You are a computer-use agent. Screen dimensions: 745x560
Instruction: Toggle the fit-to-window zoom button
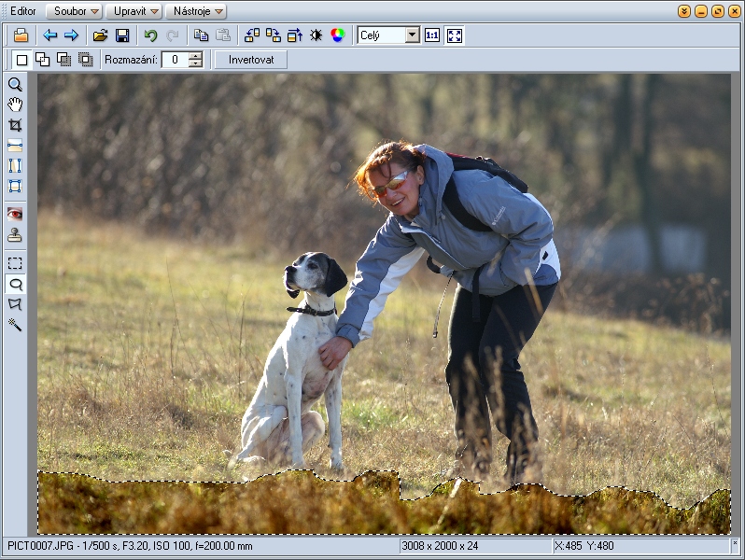point(455,35)
